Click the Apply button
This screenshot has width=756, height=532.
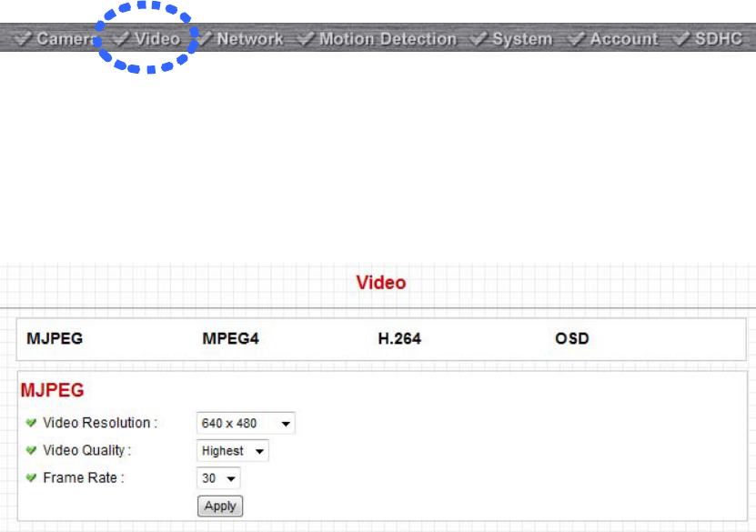(220, 506)
